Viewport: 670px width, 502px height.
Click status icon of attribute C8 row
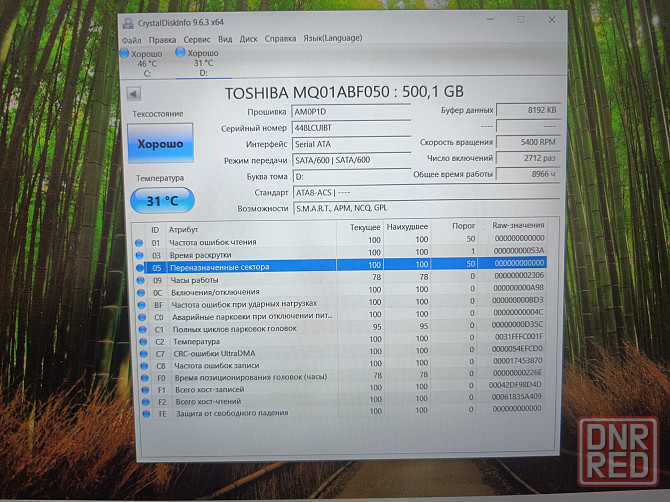144,366
